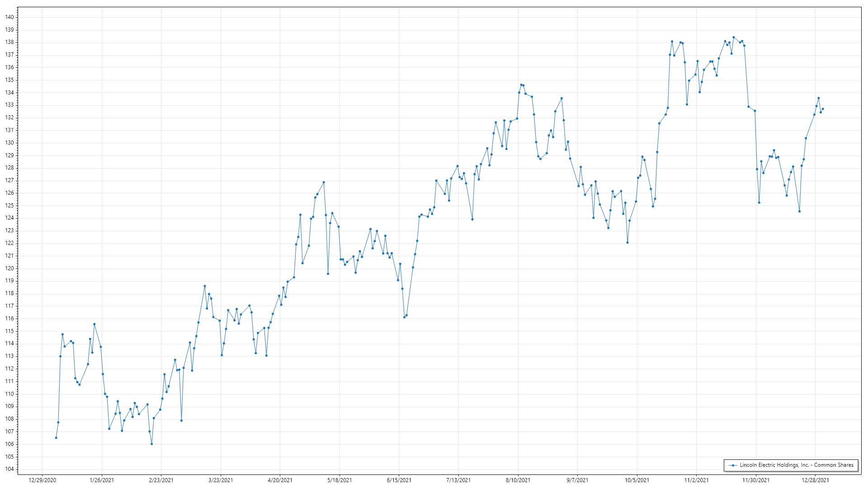Click the 2/23/2021 x-axis date label
Screen dimensions: 868x488
(161, 480)
